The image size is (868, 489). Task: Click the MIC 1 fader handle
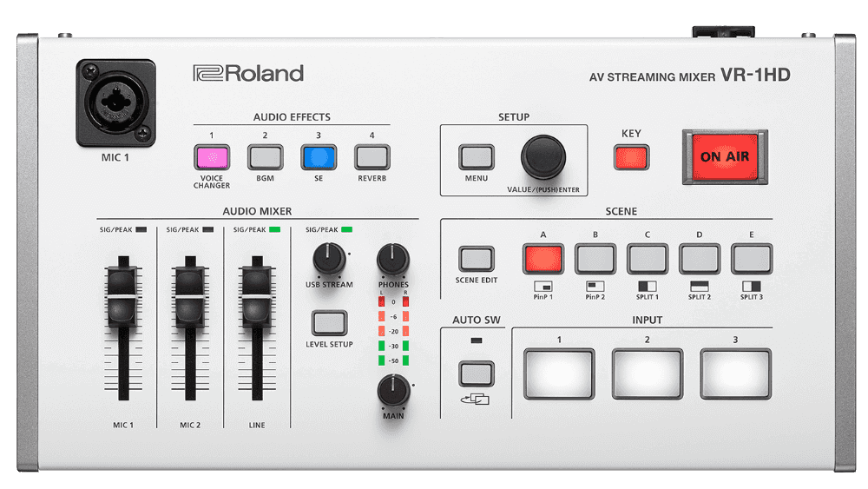click(x=123, y=296)
